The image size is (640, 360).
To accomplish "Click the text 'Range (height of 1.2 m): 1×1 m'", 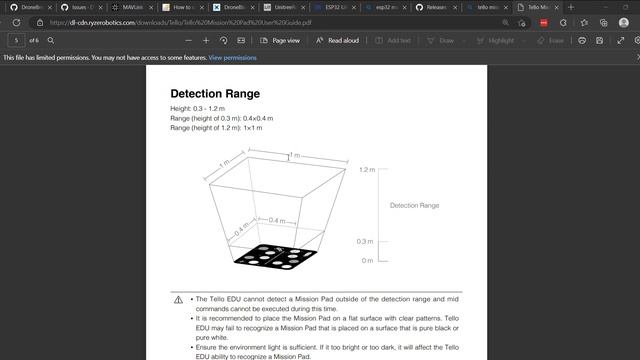I will coord(216,128).
